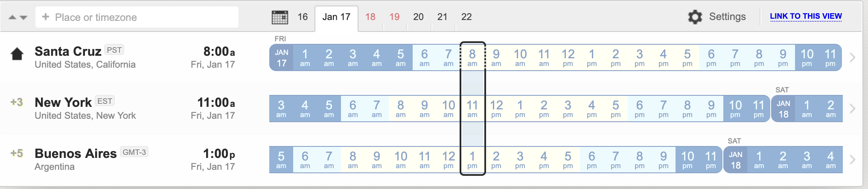Select 12 pm in Santa Cruz timeline
This screenshot has height=189, width=868.
pyautogui.click(x=568, y=57)
